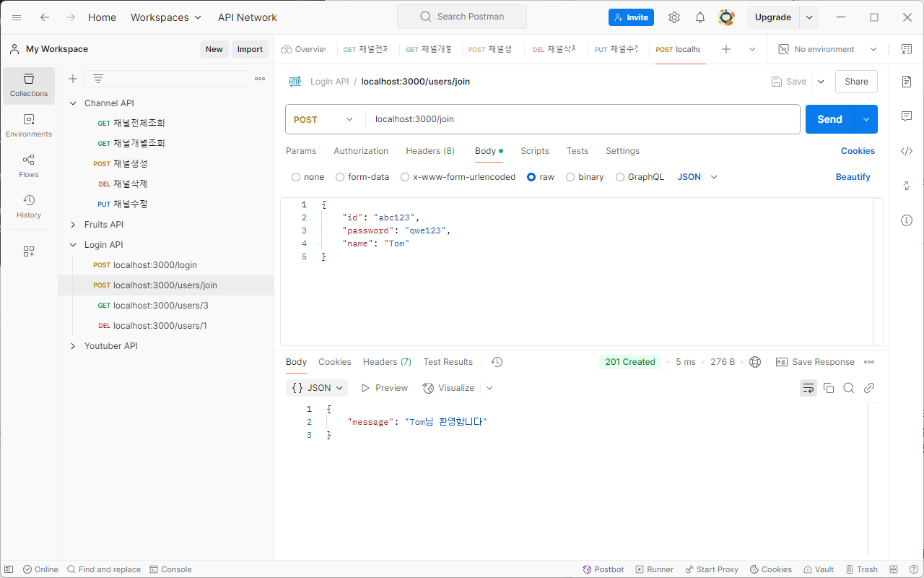
Task: Click the Share button
Action: pyautogui.click(x=856, y=82)
